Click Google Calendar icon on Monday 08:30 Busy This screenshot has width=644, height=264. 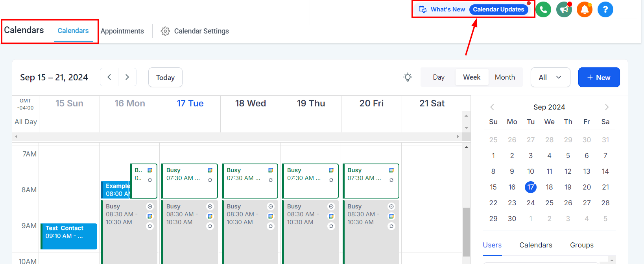[x=150, y=216]
